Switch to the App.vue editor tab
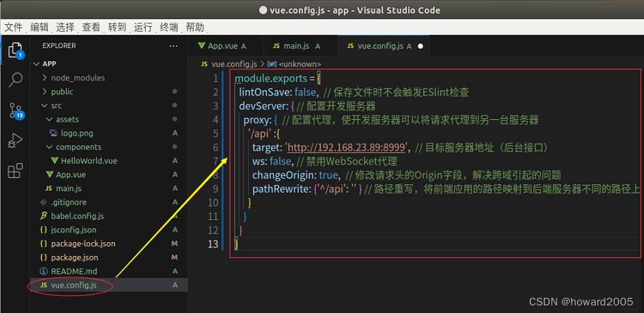 pos(225,46)
